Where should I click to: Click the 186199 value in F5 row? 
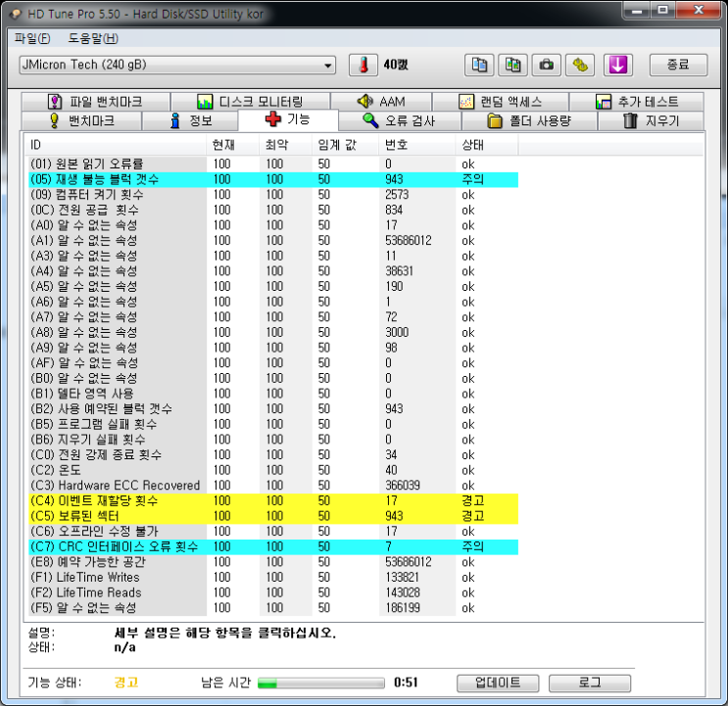tap(403, 608)
